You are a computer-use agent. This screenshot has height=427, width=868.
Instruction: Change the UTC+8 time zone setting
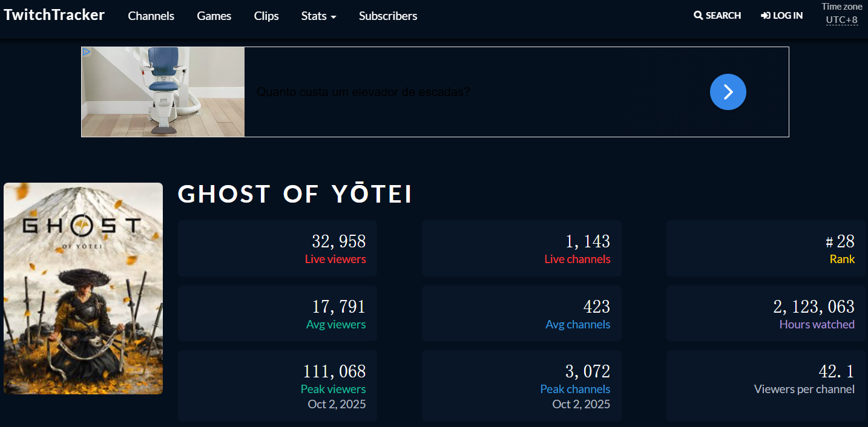pyautogui.click(x=841, y=20)
